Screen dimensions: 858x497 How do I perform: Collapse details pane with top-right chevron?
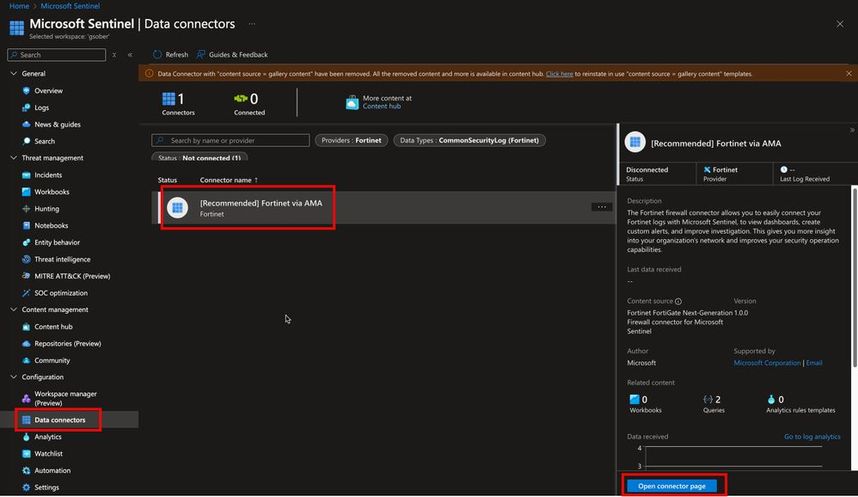(x=852, y=130)
